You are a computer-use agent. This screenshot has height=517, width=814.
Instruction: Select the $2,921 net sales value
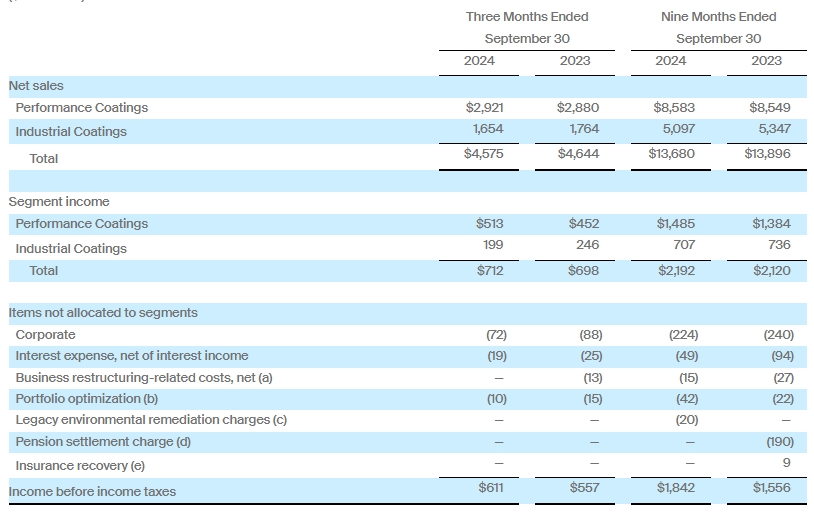[x=484, y=107]
